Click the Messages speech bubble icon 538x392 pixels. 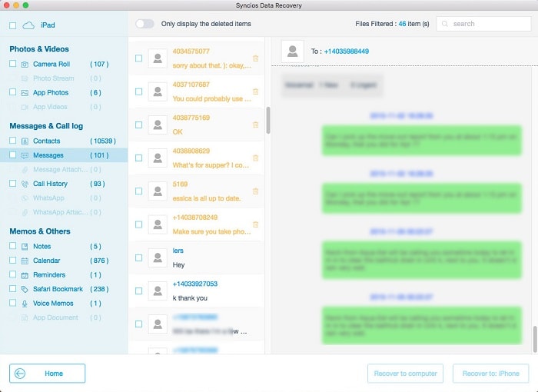[x=25, y=155]
